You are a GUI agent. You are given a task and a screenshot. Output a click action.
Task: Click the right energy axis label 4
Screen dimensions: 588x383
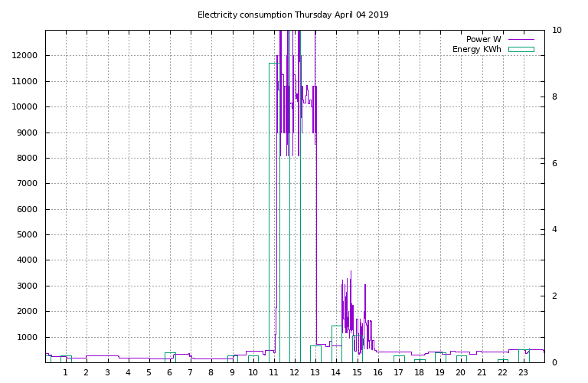[554, 229]
